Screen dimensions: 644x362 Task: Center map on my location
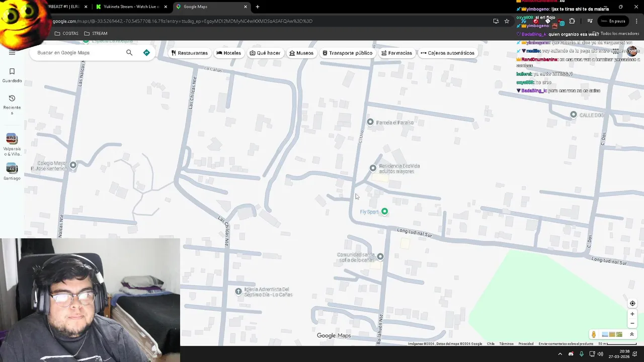click(x=632, y=303)
